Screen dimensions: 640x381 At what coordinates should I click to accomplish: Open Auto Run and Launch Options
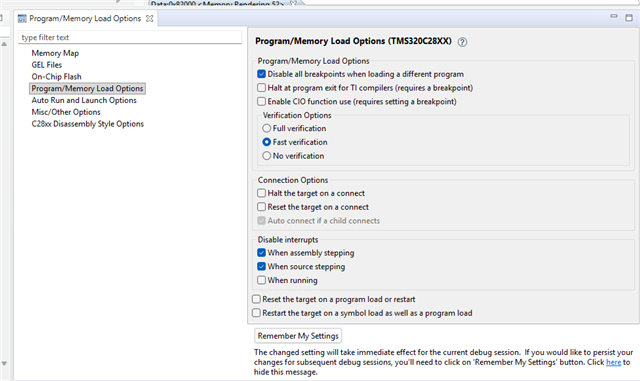click(84, 100)
